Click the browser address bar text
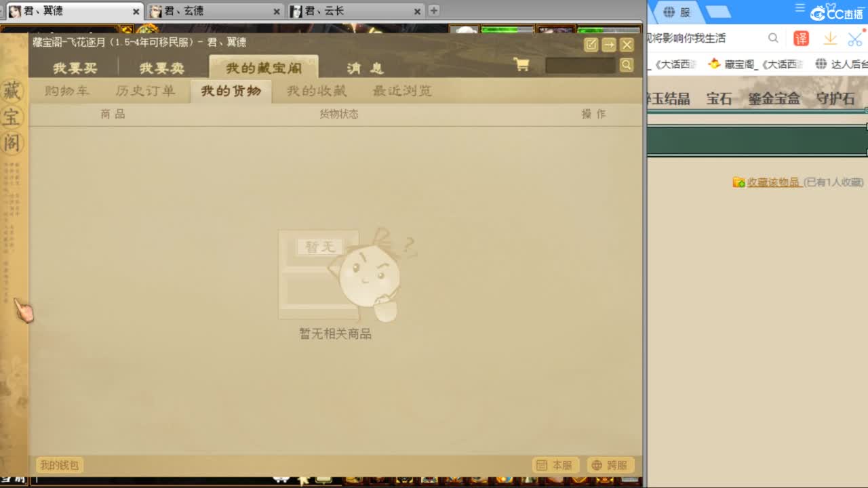Image resolution: width=868 pixels, height=488 pixels. pyautogui.click(x=687, y=38)
